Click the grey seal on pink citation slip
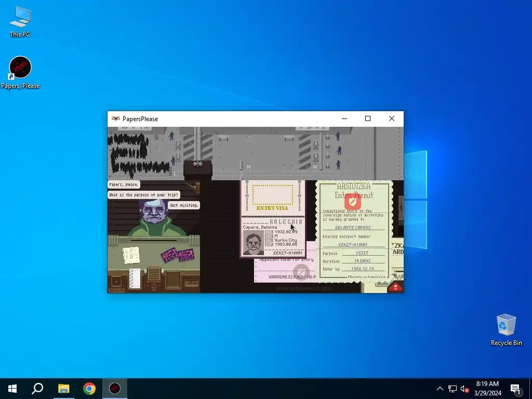532x399 pixels. pyautogui.click(x=301, y=271)
